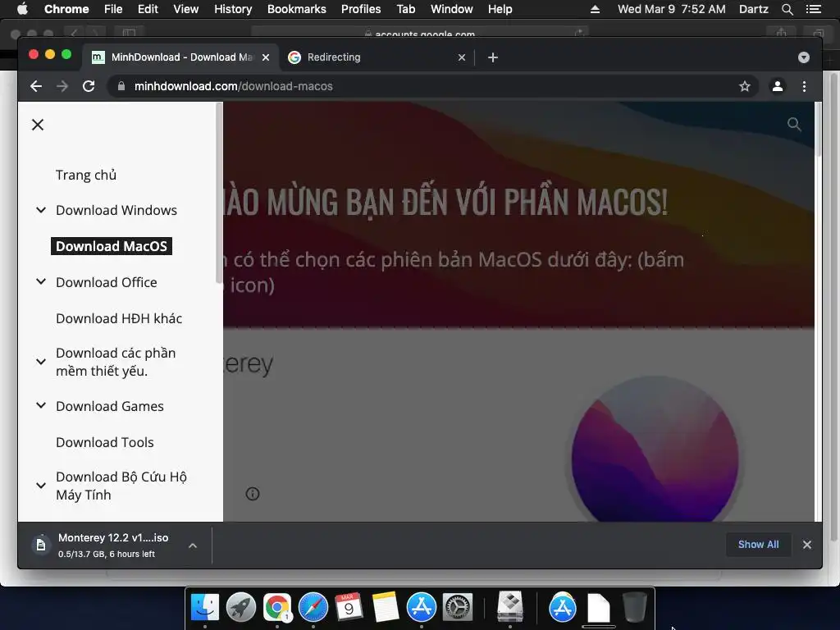Expand the Download Office submenu
This screenshot has width=840, height=630.
(x=41, y=282)
